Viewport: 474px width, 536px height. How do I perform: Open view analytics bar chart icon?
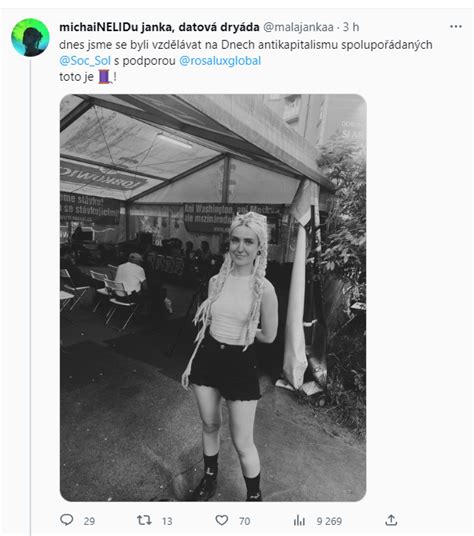(299, 521)
